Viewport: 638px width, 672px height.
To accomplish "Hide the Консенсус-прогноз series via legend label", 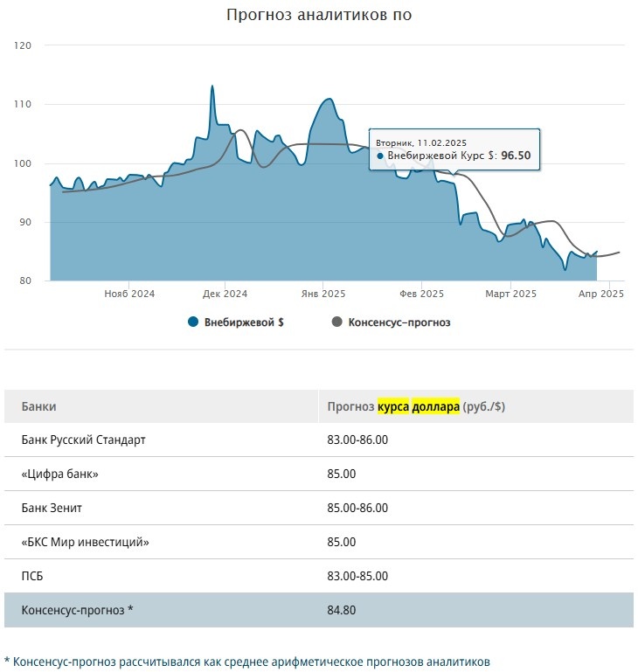I will tap(399, 322).
